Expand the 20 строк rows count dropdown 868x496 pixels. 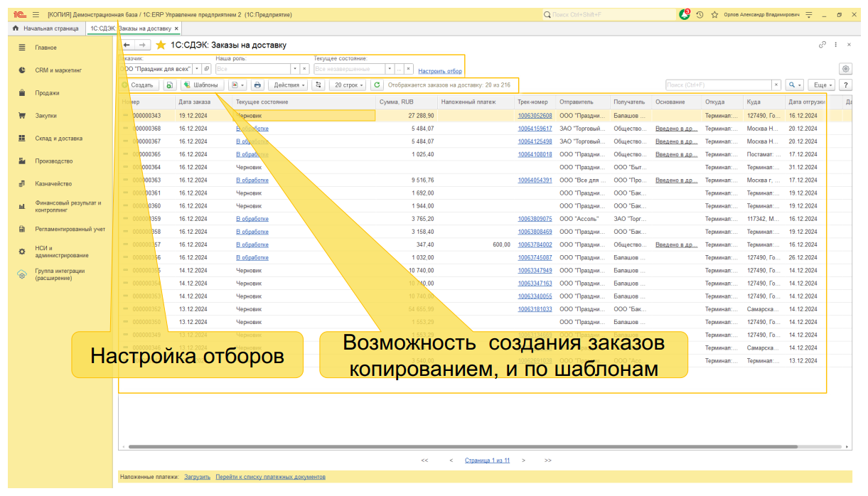346,84
